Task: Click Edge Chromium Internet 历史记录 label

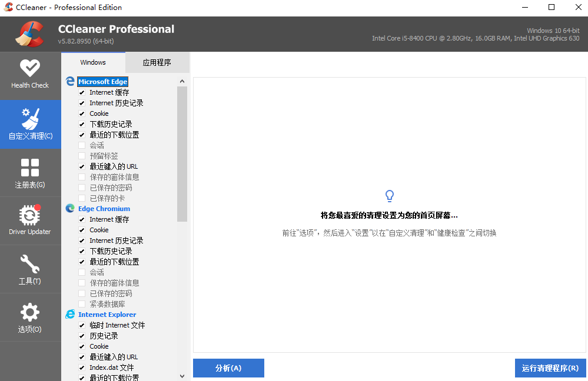Action: coord(117,240)
